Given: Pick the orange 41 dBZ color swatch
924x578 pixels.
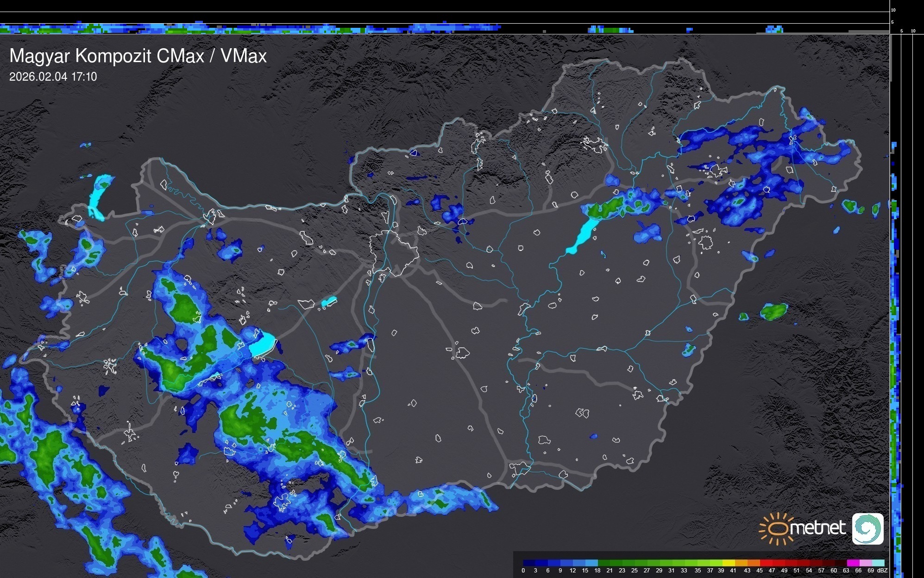Looking at the screenshot, I should pos(741,563).
